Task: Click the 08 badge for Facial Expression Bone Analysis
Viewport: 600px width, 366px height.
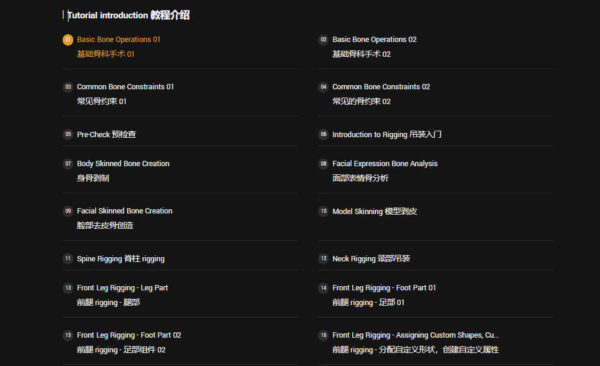Action: pos(323,163)
